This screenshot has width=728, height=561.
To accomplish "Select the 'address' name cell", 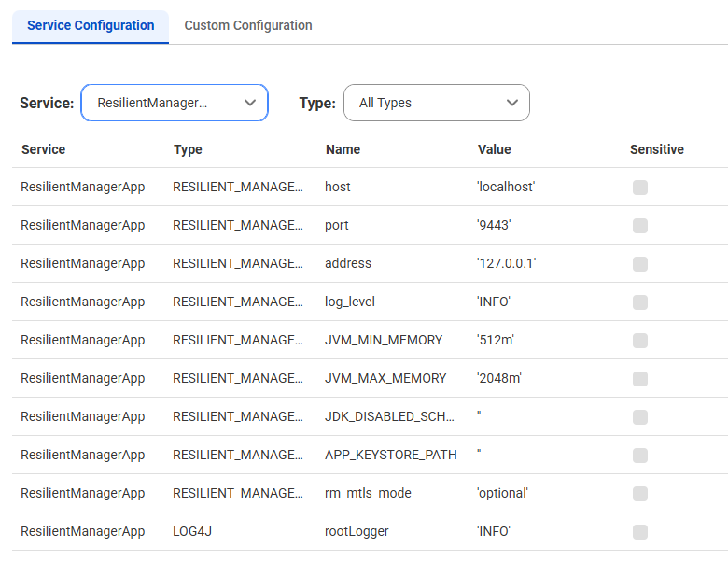I will point(348,263).
